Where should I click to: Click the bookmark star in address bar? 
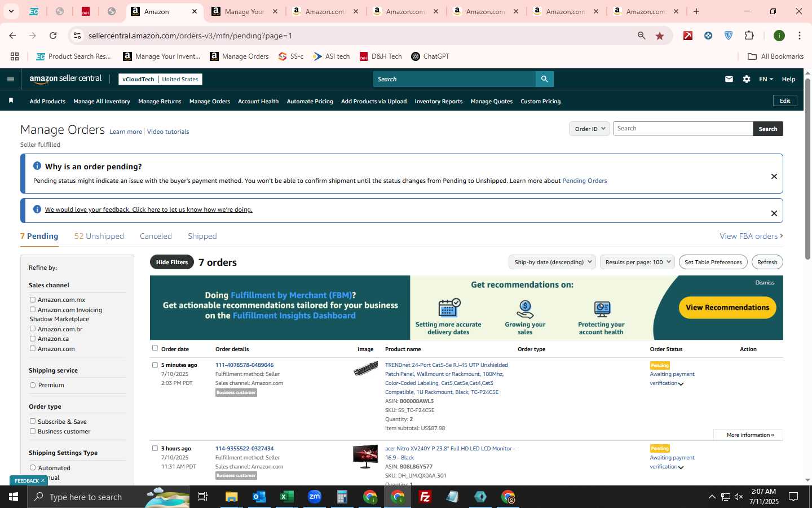pyautogui.click(x=660, y=36)
